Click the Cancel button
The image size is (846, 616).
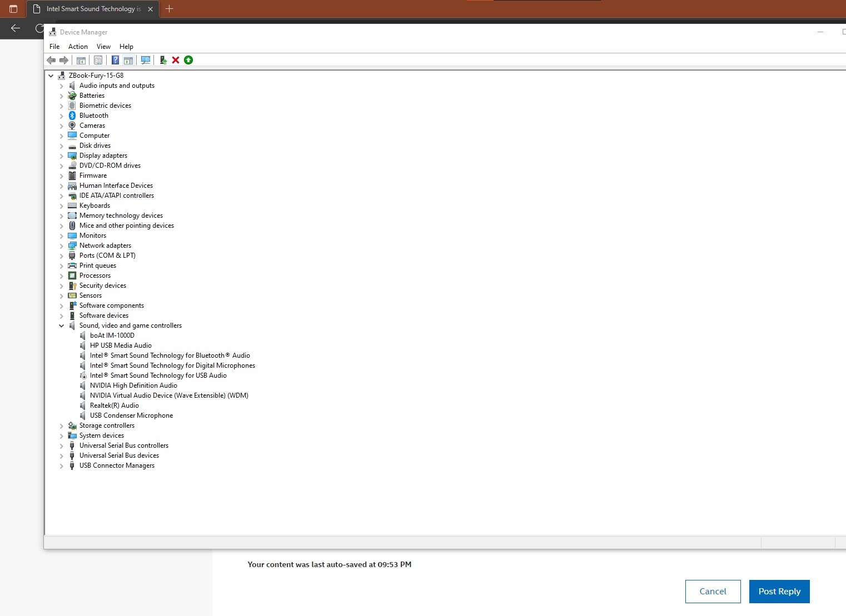point(713,592)
